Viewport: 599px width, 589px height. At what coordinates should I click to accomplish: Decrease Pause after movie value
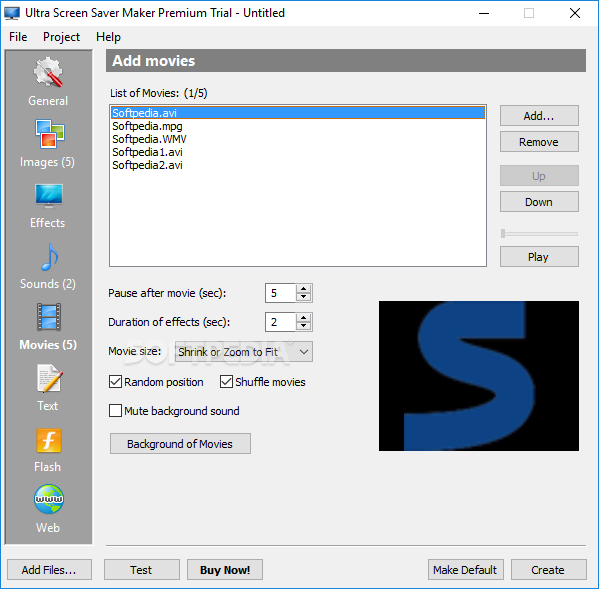tap(304, 297)
